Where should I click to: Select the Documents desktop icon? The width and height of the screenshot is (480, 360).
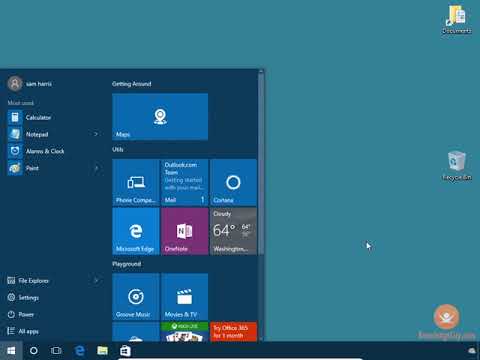pos(457,19)
